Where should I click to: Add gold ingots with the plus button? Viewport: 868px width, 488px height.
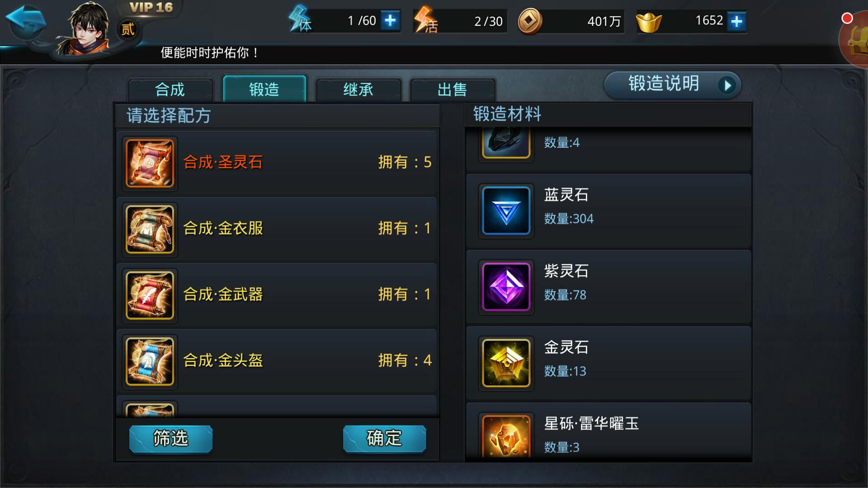(736, 21)
